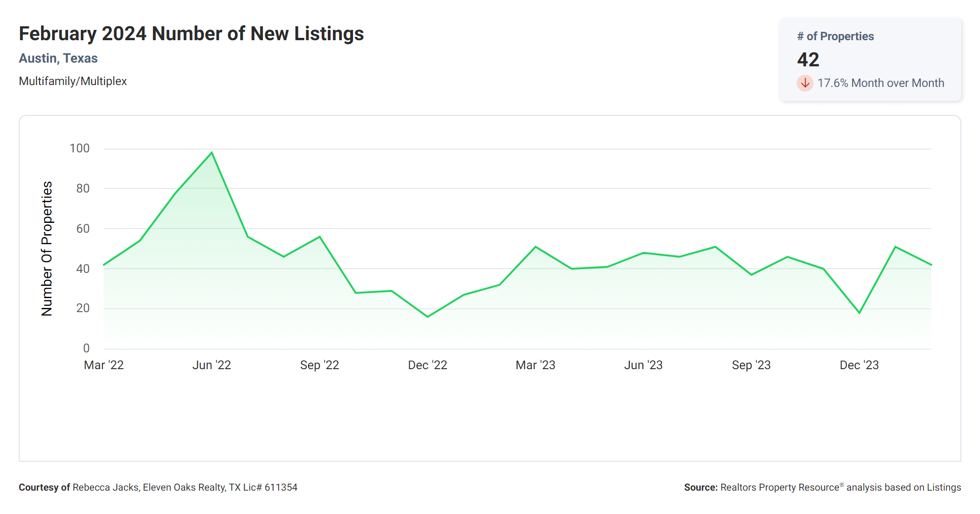
Task: Click the Jun '22 peak data point
Action: [212, 152]
